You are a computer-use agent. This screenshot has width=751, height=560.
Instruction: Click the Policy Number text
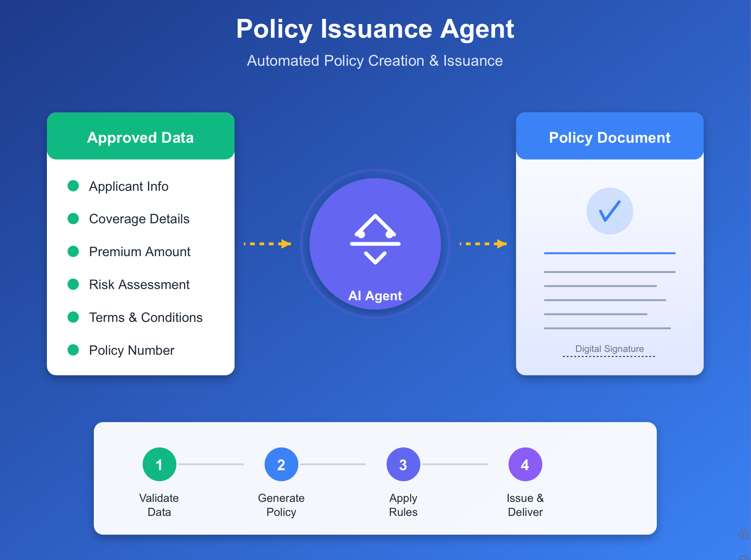click(132, 350)
